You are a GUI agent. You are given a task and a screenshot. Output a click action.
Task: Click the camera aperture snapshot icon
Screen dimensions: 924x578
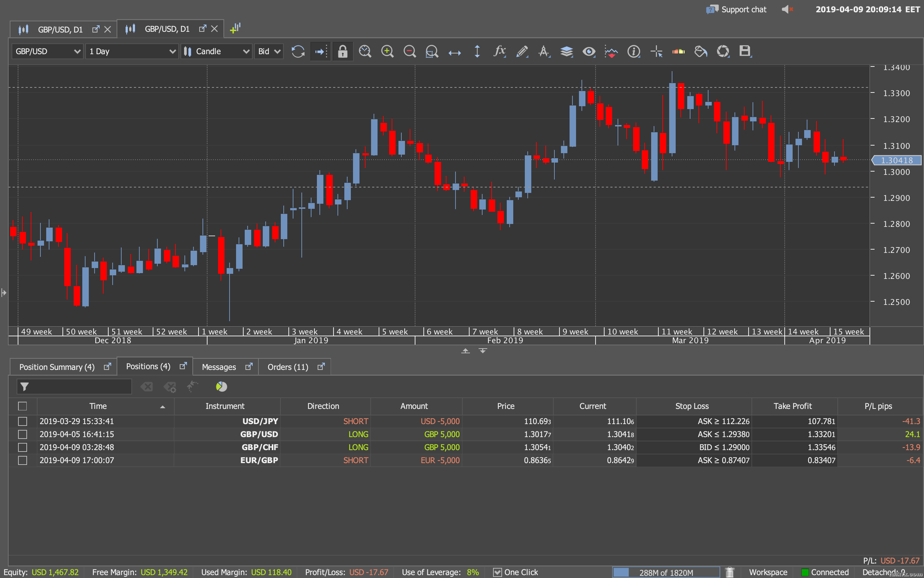(723, 51)
